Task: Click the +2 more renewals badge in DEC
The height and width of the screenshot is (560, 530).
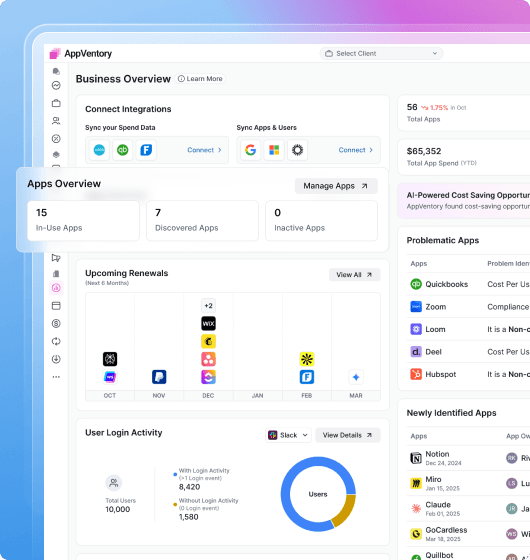Action: (208, 306)
